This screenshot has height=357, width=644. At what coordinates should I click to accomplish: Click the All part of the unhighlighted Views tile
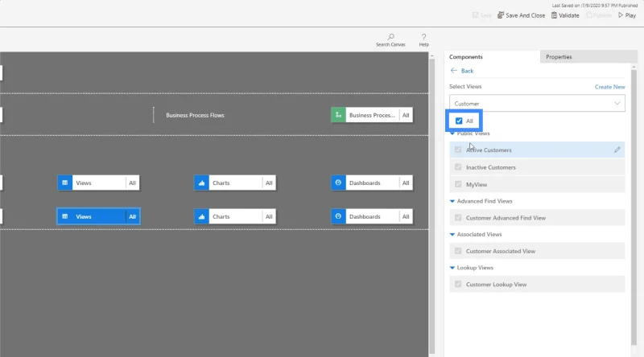(132, 183)
